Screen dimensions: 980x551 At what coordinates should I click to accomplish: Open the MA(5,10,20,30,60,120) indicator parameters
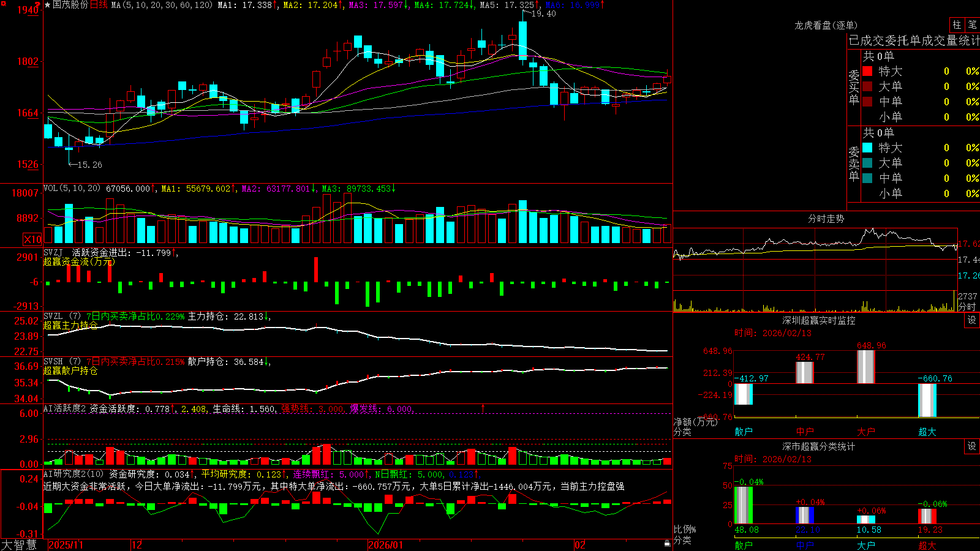tap(162, 5)
